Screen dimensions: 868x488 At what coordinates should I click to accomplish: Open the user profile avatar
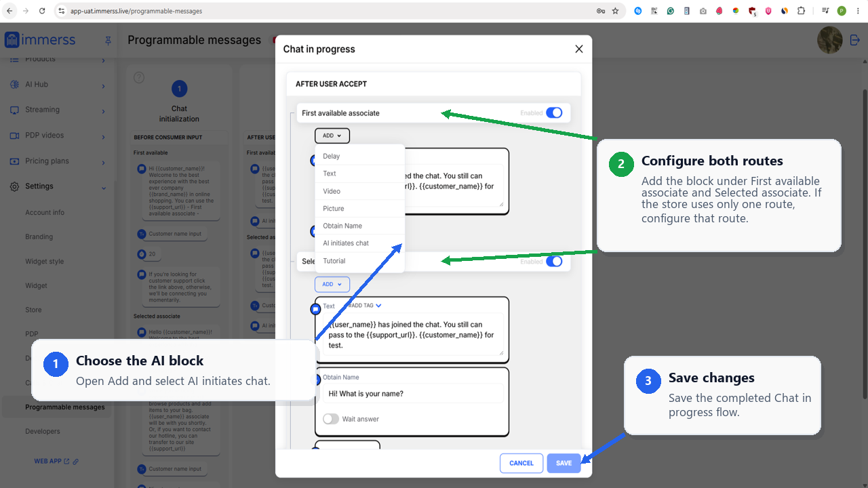point(829,41)
